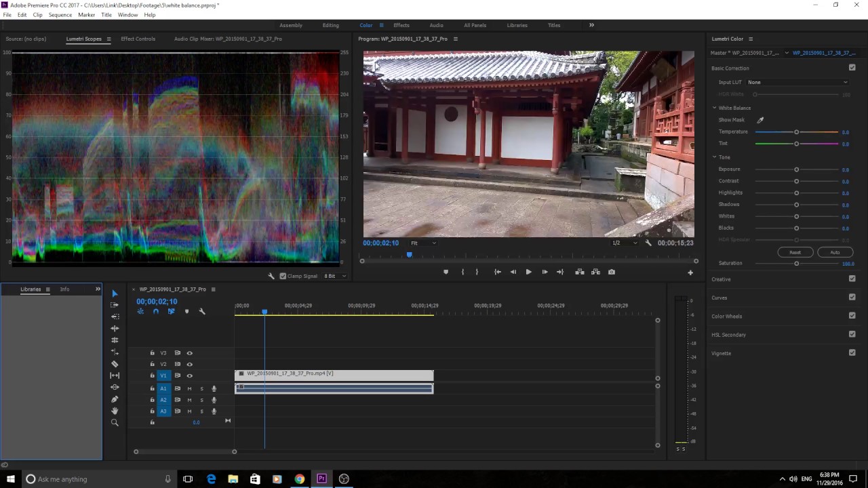Solo audio track A2
This screenshot has width=868, height=488.
coord(201,400)
